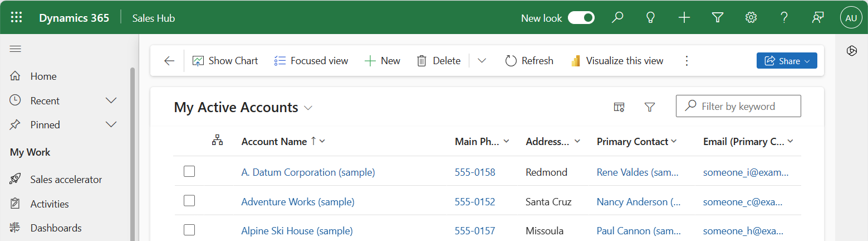Toggle the New look switch
Viewport: 868px width, 241px height.
581,18
